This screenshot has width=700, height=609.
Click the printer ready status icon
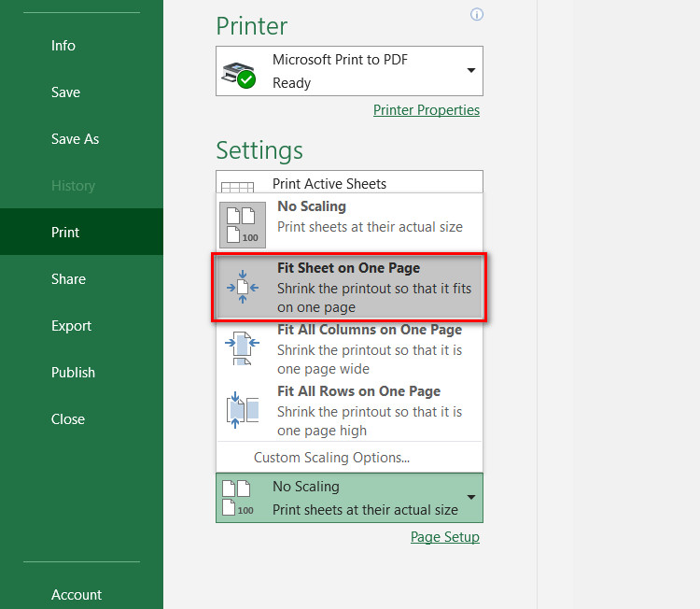[x=239, y=75]
